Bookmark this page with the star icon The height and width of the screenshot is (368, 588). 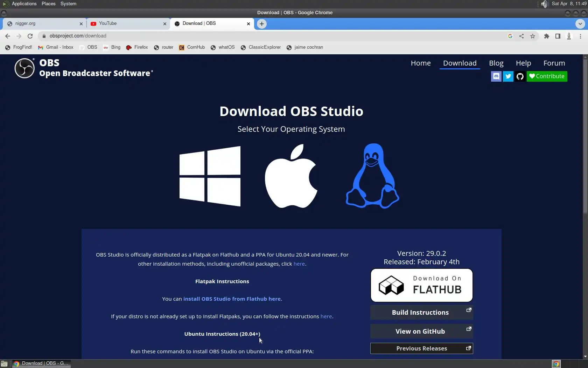pos(533,36)
